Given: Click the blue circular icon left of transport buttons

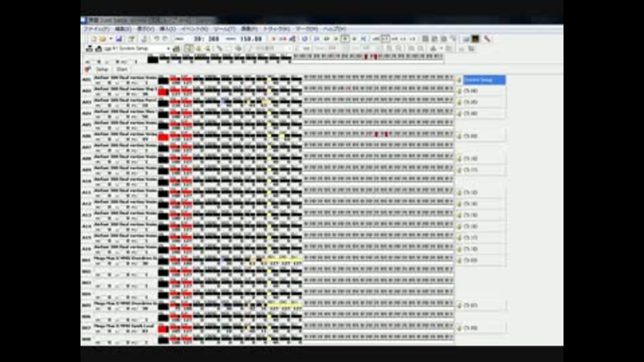Looking at the screenshot, I should coord(305,39).
